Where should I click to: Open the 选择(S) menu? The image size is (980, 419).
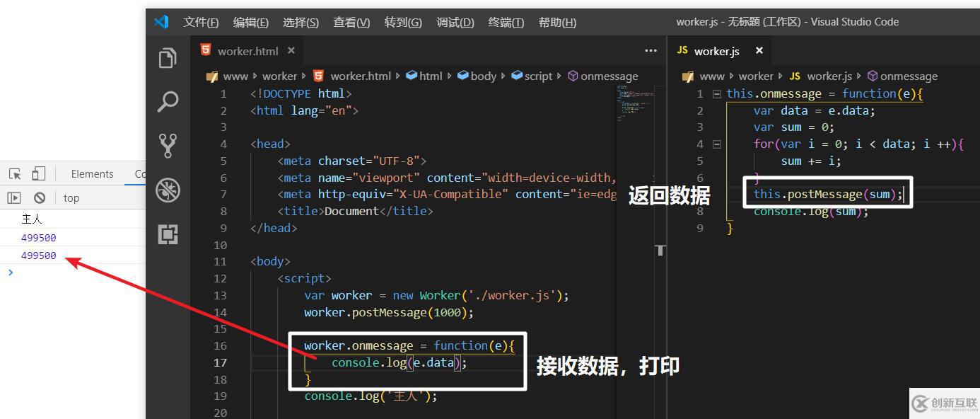301,22
